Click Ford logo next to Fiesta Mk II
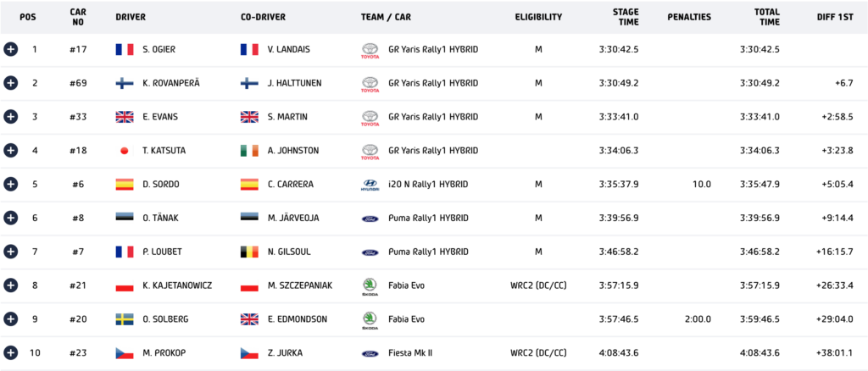868x371 pixels. (370, 353)
